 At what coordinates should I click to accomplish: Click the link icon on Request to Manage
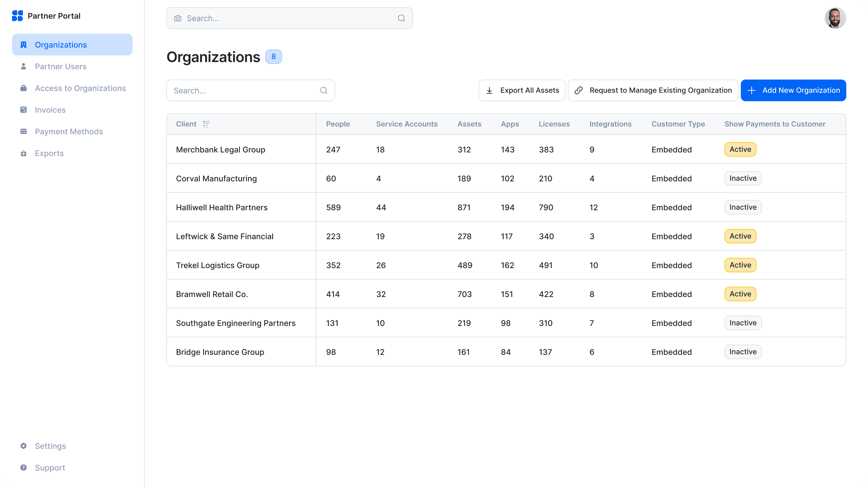tap(579, 90)
